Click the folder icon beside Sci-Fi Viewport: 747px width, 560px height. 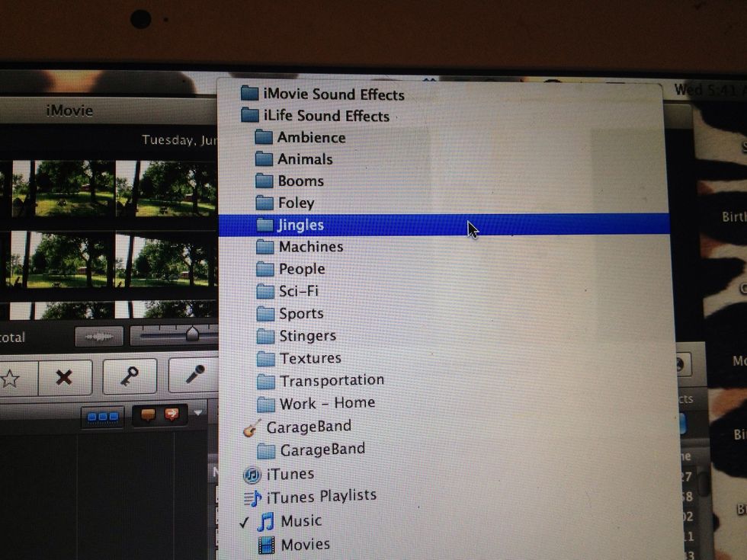pos(265,291)
